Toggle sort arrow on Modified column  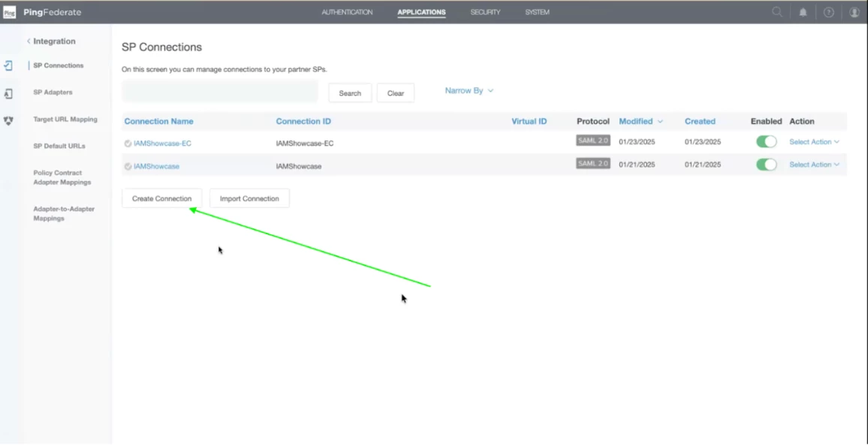coord(660,121)
